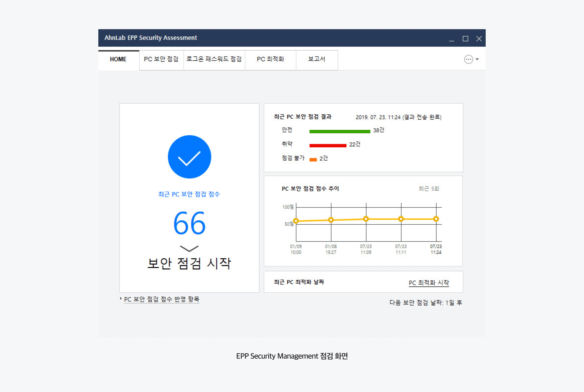The height and width of the screenshot is (392, 584).
Task: Click the more options ellipsis icon
Action: (x=468, y=59)
